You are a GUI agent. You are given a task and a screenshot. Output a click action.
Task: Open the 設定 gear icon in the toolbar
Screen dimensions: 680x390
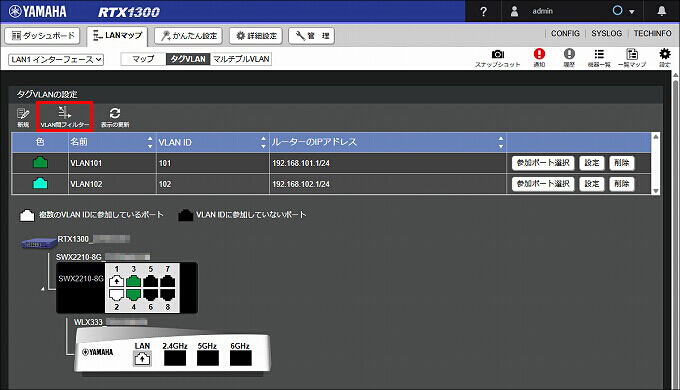tap(664, 58)
